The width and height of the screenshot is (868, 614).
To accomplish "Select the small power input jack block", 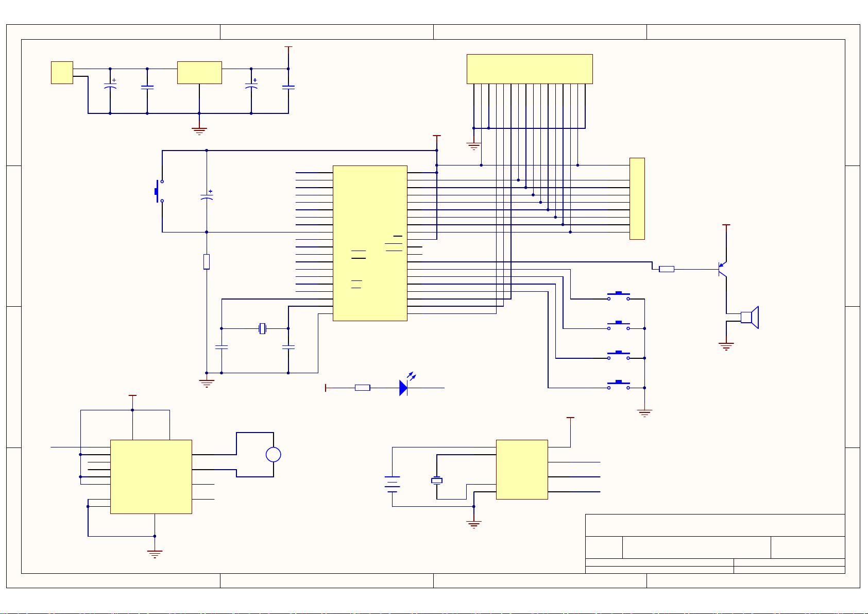I will click(62, 73).
